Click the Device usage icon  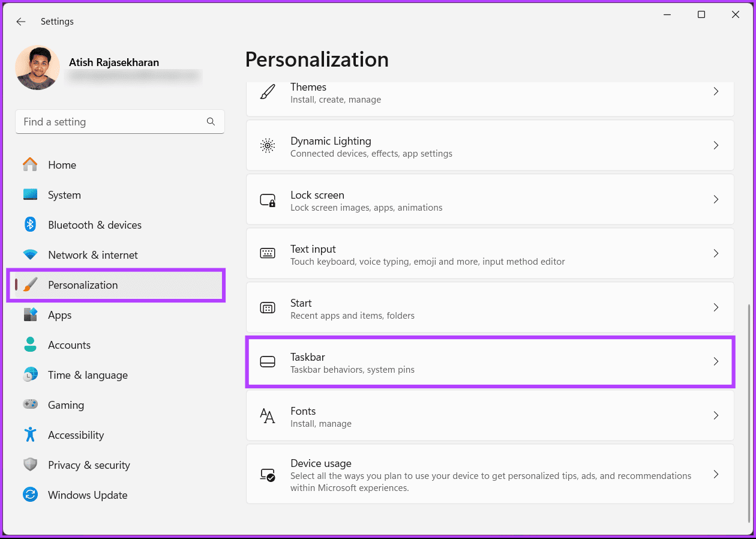[268, 475]
